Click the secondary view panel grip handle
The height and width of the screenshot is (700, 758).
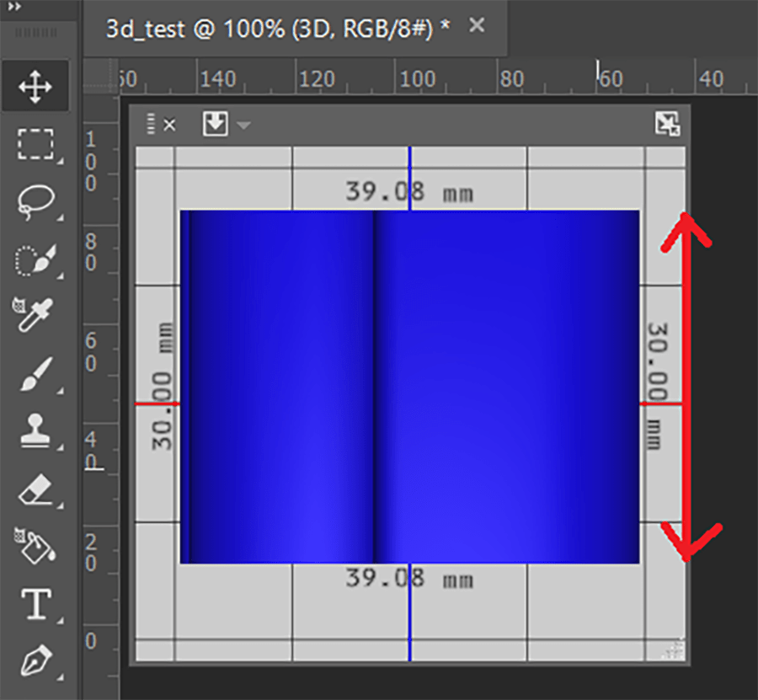[x=151, y=124]
